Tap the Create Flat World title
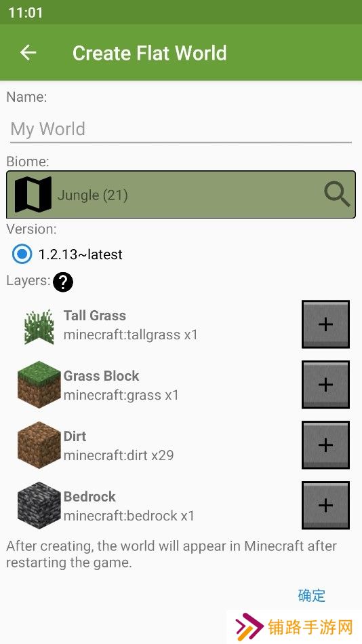The image size is (362, 644). tap(149, 53)
